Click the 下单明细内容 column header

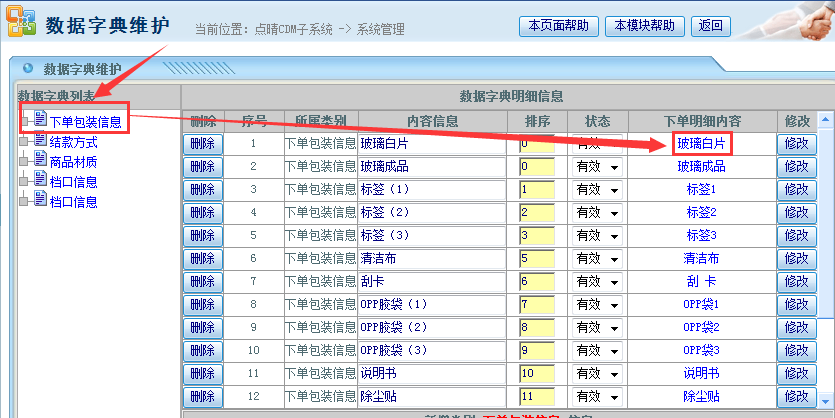pos(702,121)
